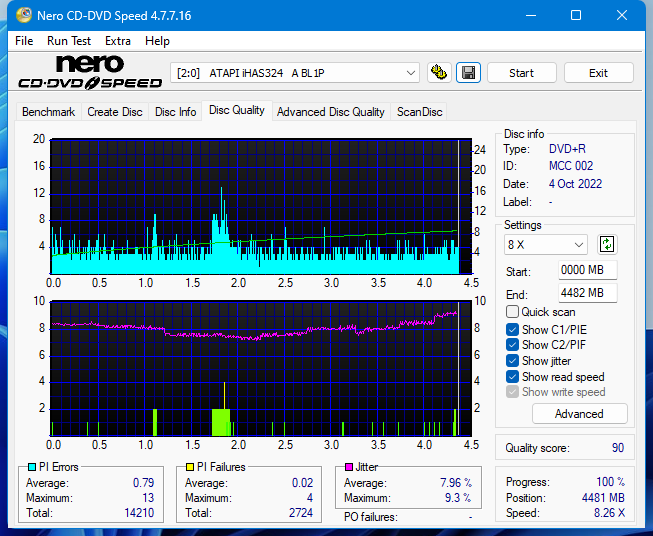Toggle Show jitter checkbox
653x536 pixels.
(512, 361)
